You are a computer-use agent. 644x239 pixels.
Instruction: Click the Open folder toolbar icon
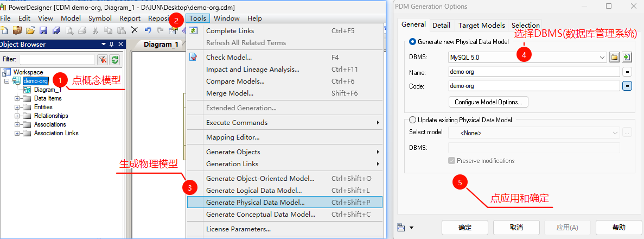30,30
